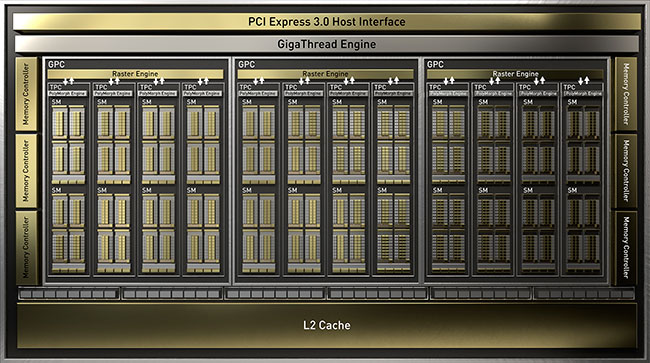Screen dimensions: 650x363
Task: Select the GigaThread Engine block
Action: coord(327,44)
